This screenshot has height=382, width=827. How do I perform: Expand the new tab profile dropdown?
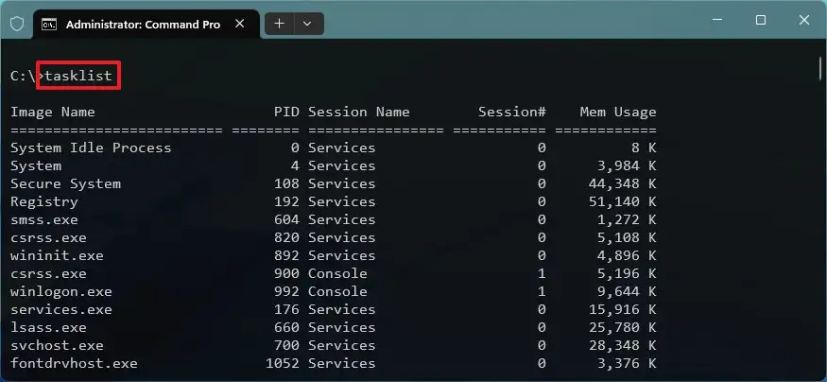(x=307, y=24)
